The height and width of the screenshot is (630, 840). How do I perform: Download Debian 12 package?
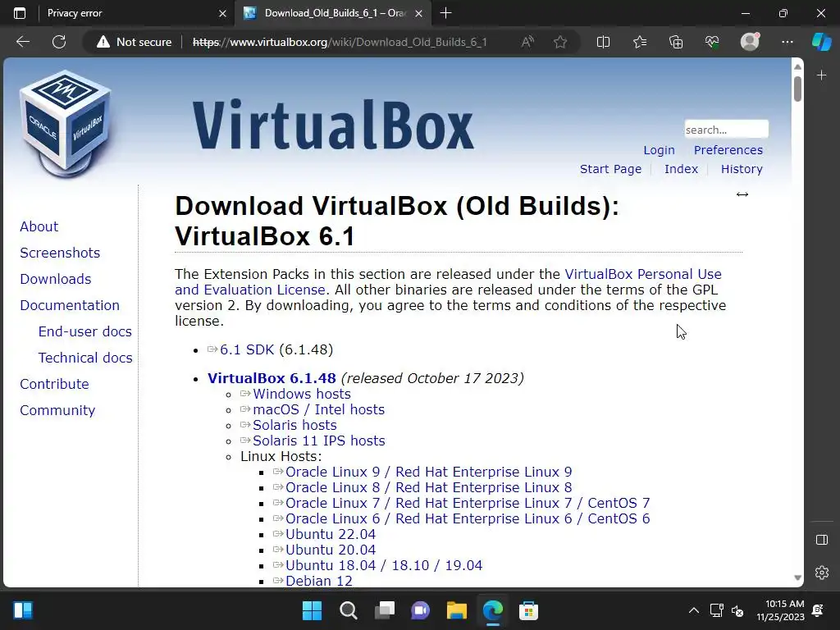pyautogui.click(x=319, y=581)
